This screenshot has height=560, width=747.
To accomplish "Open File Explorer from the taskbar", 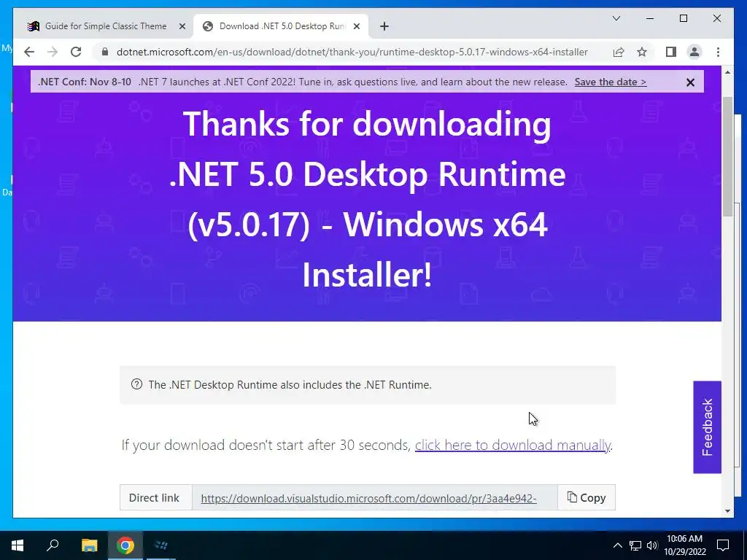I will pyautogui.click(x=89, y=545).
